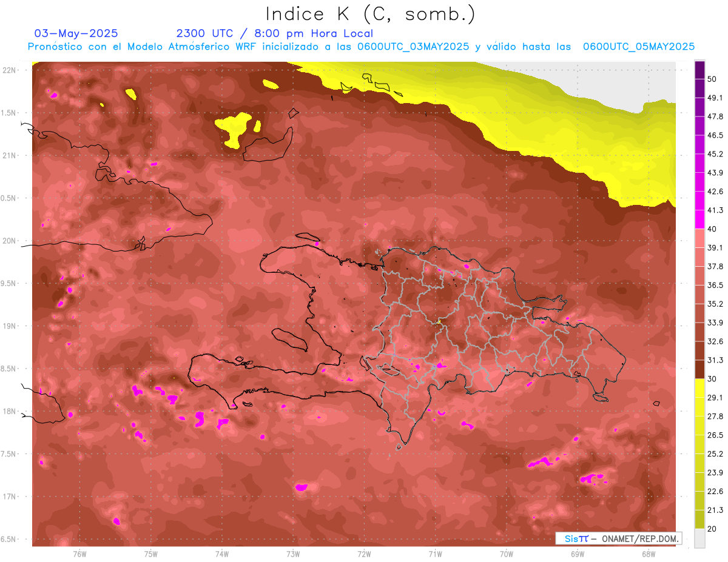Click the "19N" latitude axis label

(x=10, y=326)
